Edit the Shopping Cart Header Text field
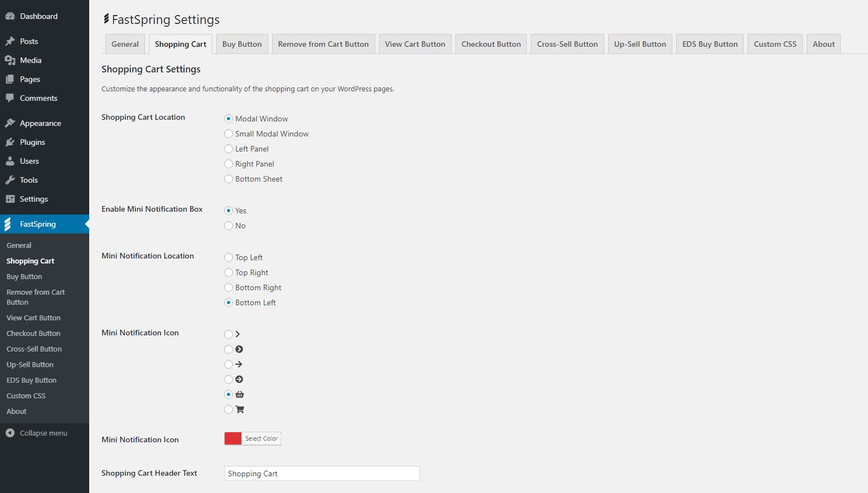Viewport: 868px width, 493px height. point(322,474)
